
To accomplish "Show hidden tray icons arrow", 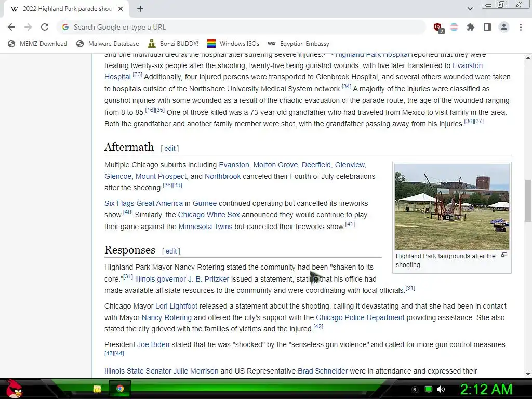I will click(x=415, y=390).
